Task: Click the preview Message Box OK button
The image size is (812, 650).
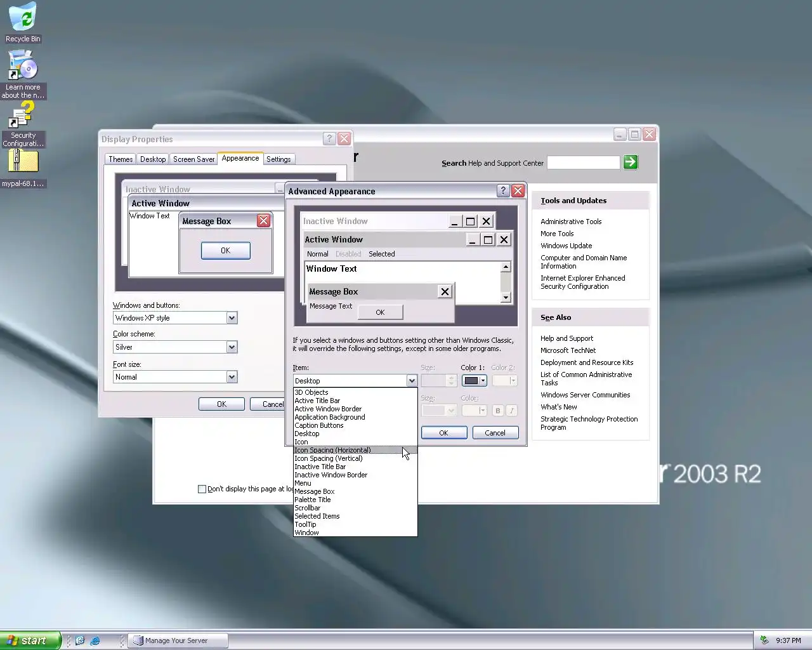Action: tap(380, 312)
